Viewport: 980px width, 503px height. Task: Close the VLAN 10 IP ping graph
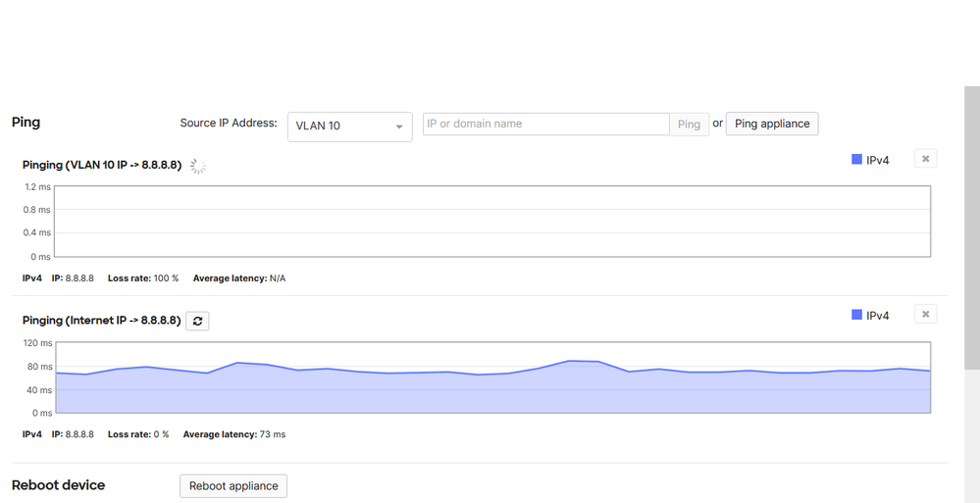tap(926, 159)
